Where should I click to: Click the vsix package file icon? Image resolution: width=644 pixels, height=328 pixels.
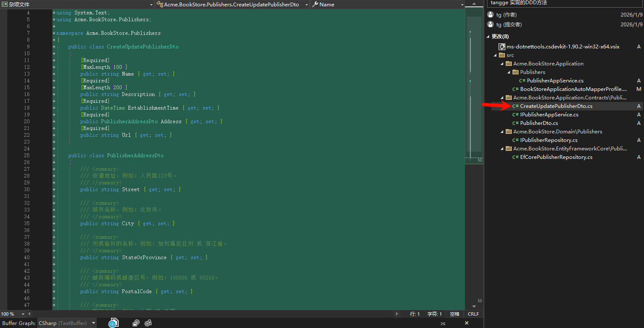click(x=502, y=47)
